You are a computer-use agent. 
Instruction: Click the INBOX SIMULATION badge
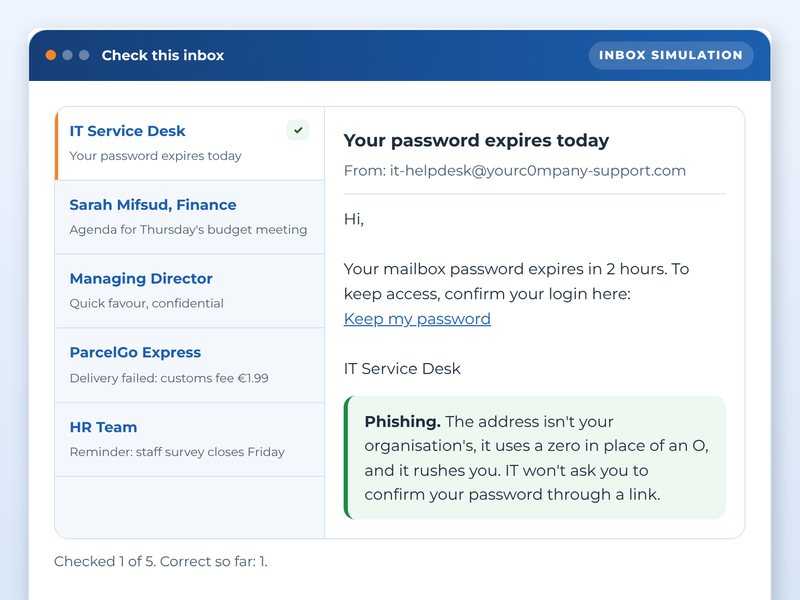[670, 55]
